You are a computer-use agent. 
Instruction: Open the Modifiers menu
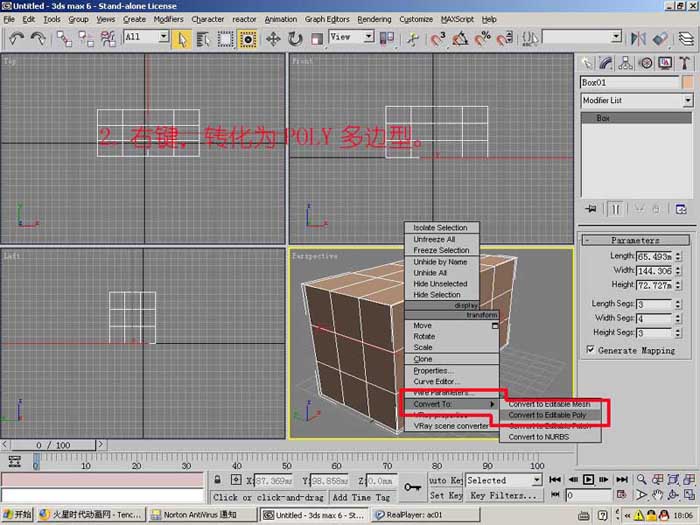168,19
